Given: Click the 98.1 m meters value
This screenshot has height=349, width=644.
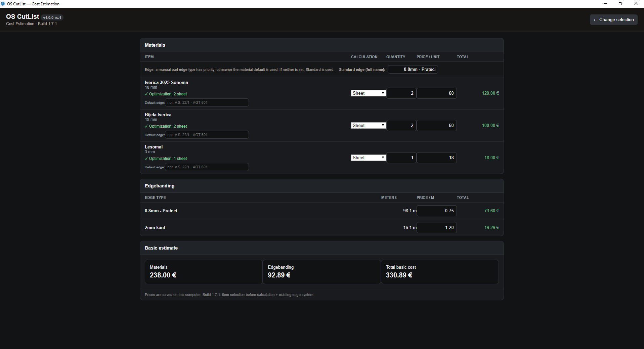Looking at the screenshot, I should pyautogui.click(x=410, y=211).
